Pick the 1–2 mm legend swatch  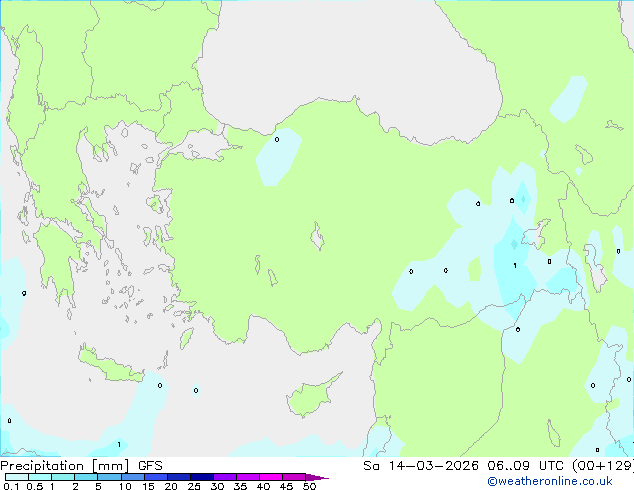[x=63, y=477]
